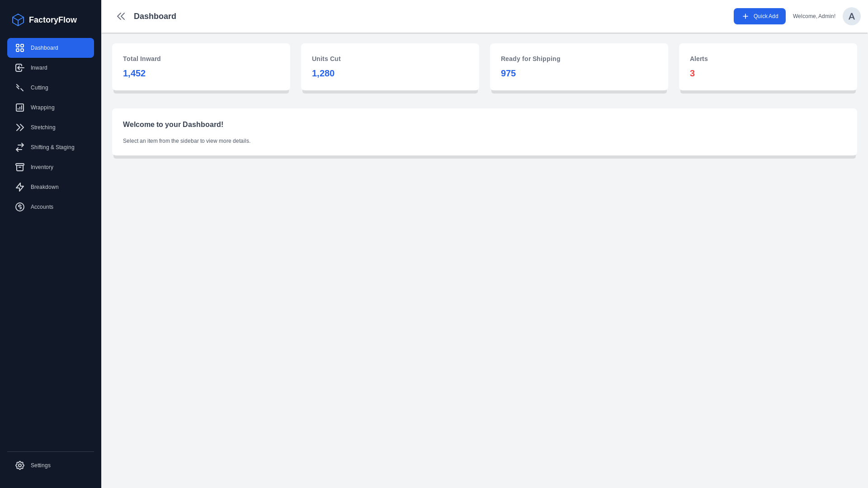This screenshot has width=868, height=488.
Task: Open the Ready for Shipping card title
Action: (530, 59)
